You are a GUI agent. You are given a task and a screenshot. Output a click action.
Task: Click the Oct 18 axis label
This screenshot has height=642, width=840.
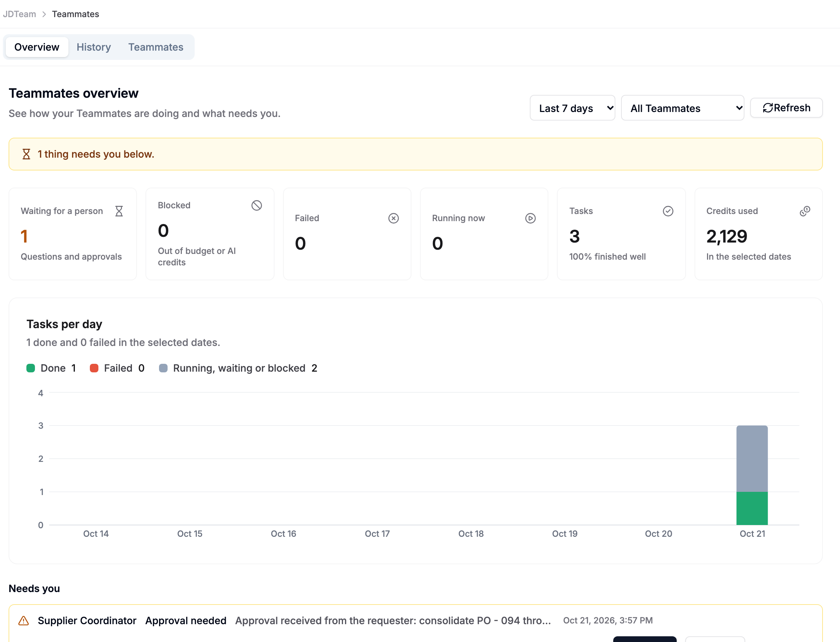point(471,534)
